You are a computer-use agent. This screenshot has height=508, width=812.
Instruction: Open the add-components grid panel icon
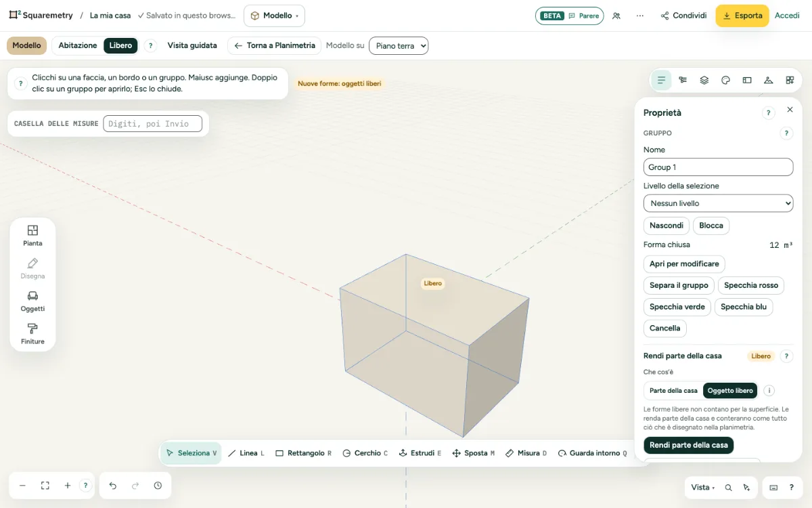(790, 80)
